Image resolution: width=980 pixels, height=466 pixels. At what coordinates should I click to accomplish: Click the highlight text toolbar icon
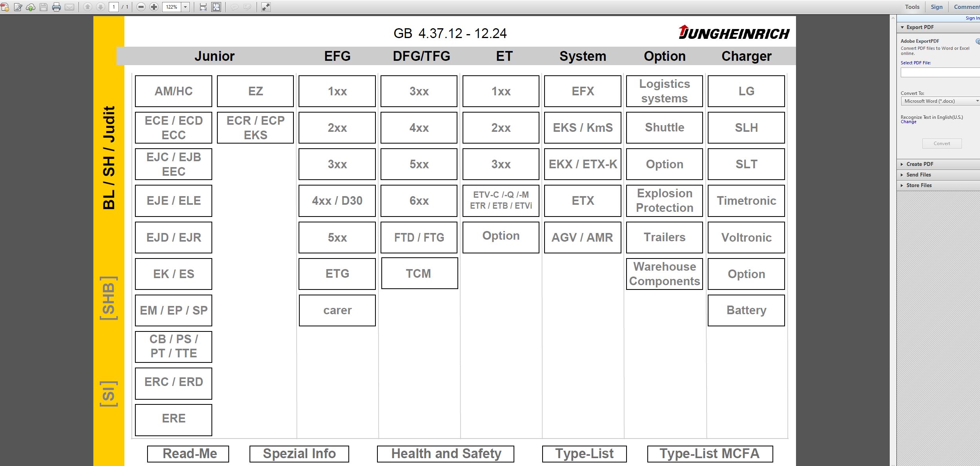(248, 7)
